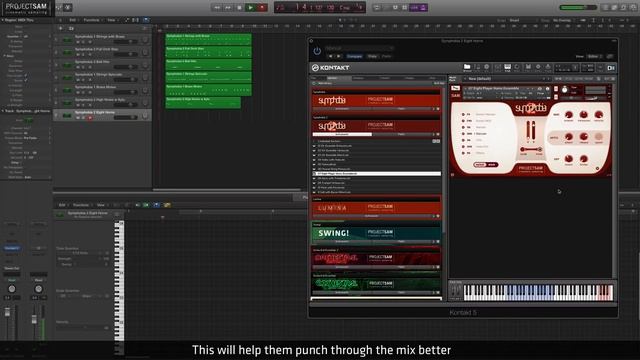Click the Stop button in transport
The image size is (640, 360).
pyautogui.click(x=239, y=7)
